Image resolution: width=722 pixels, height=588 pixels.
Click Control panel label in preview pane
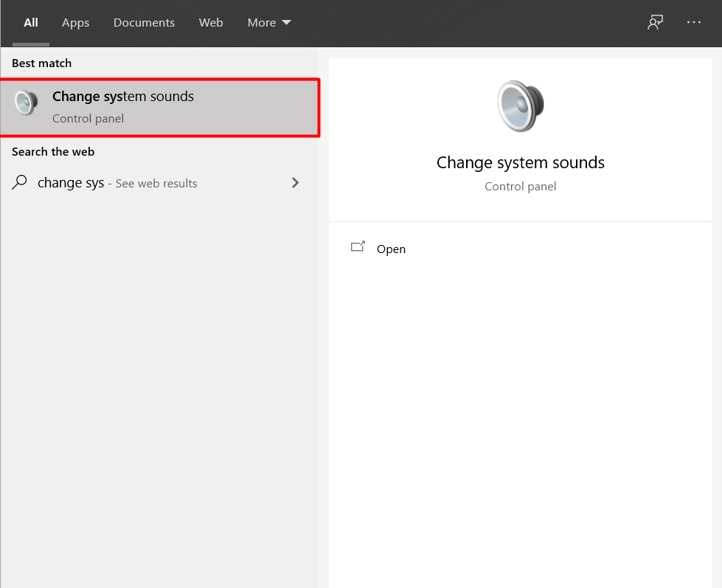tap(520, 187)
